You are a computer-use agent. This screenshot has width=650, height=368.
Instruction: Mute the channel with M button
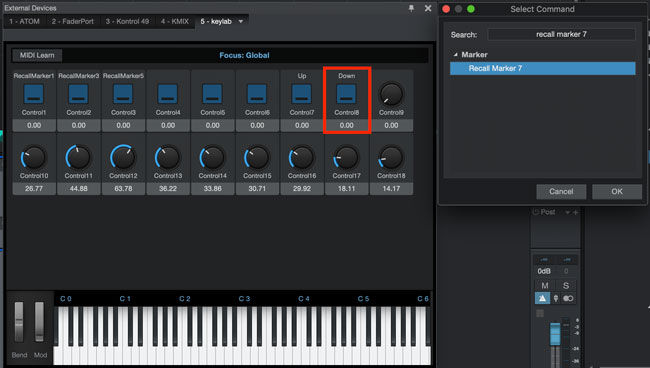545,286
